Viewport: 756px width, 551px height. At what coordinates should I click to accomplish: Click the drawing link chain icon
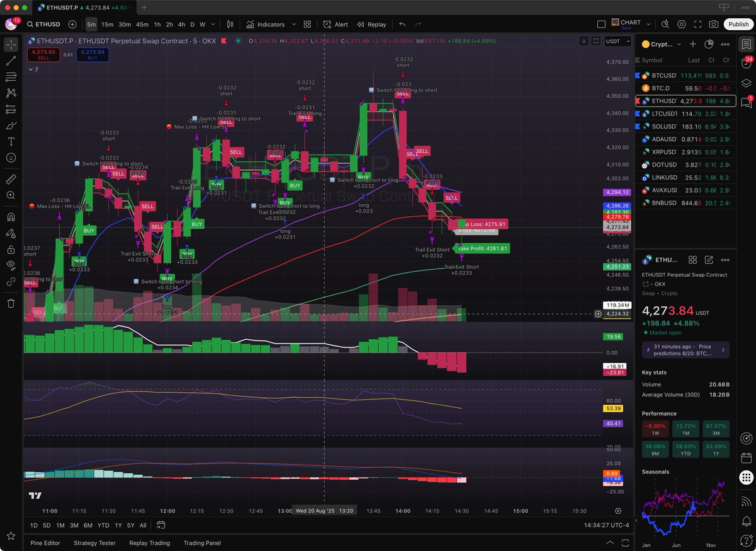pos(11,282)
